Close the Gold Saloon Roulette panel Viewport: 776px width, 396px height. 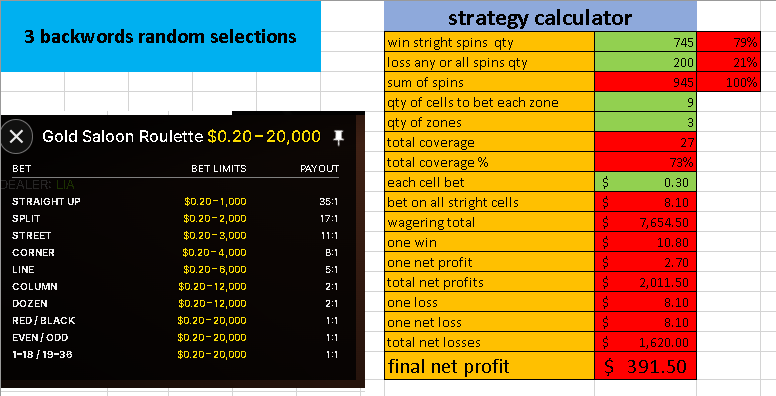coord(17,136)
